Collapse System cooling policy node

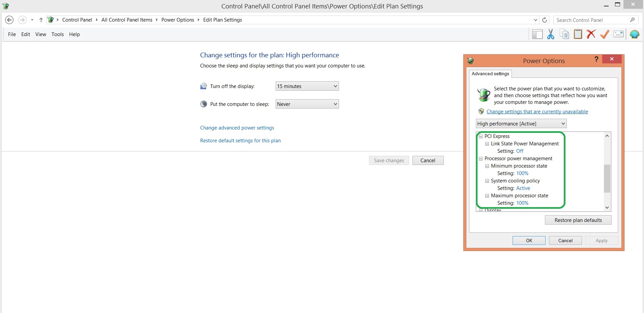tap(487, 181)
